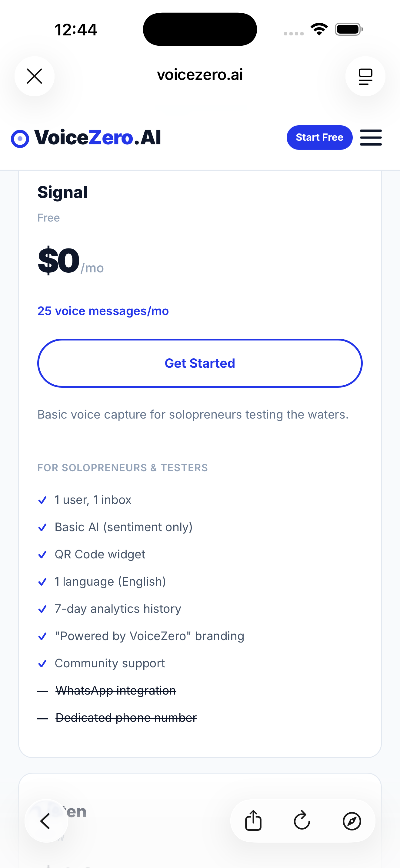Tap the Wi-Fi icon in the status bar
Image resolution: width=400 pixels, height=868 pixels.
pyautogui.click(x=319, y=29)
